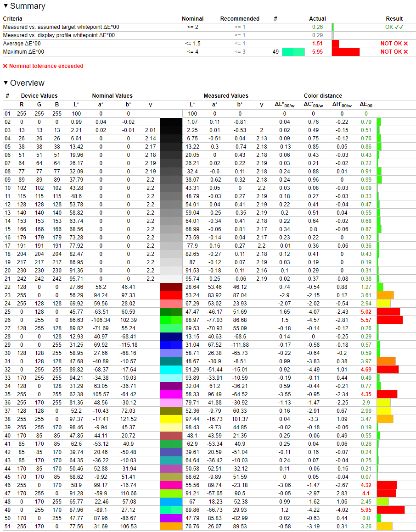Click the Result column header
Screen dimensions: 416x532
pos(394,19)
